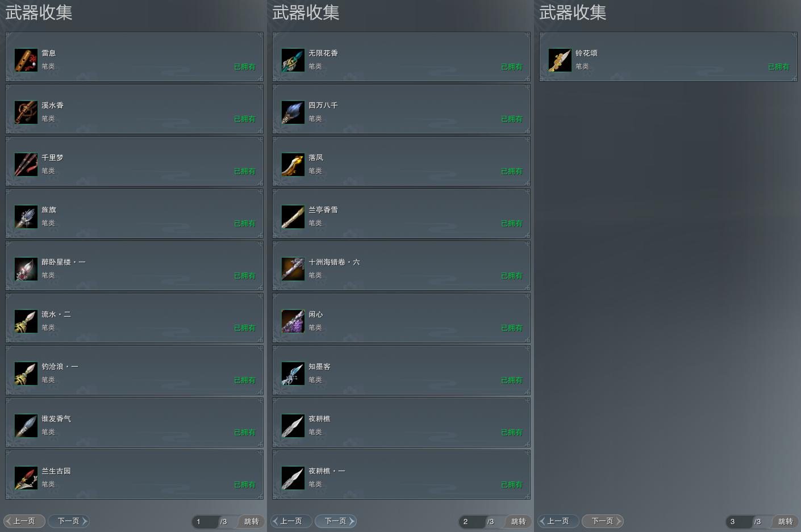
Task: Click the 铃花颂 weapon icon
Action: 560,60
